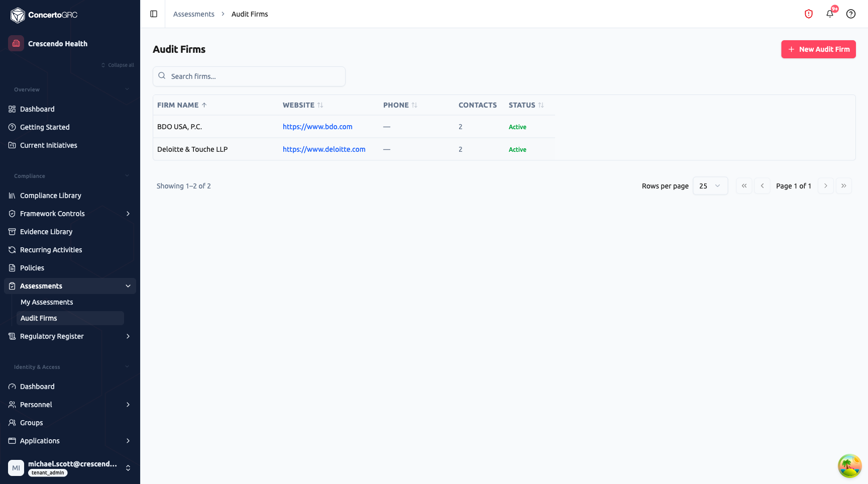Expand Framework Controls submenu chevron
This screenshot has width=868, height=484.
(x=128, y=214)
